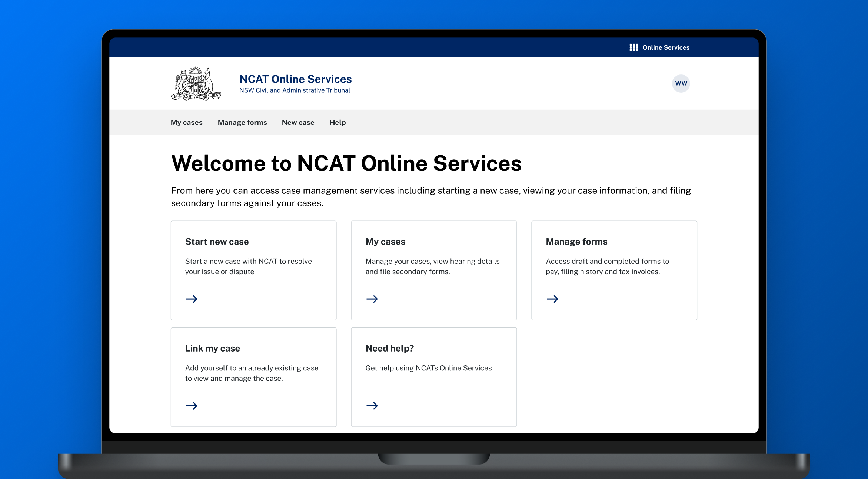Click the Online Services label in top bar
The width and height of the screenshot is (868, 479).
click(666, 47)
